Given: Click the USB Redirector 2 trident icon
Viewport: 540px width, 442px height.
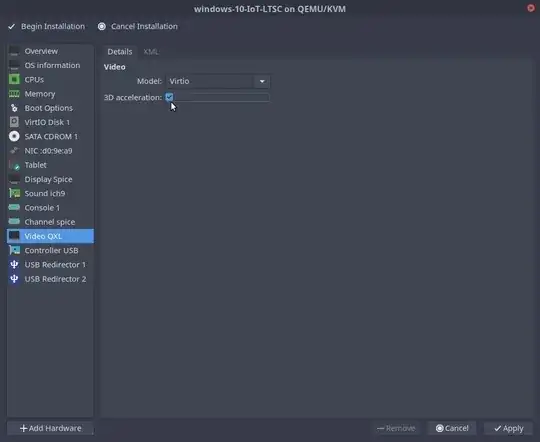Looking at the screenshot, I should click(x=14, y=279).
